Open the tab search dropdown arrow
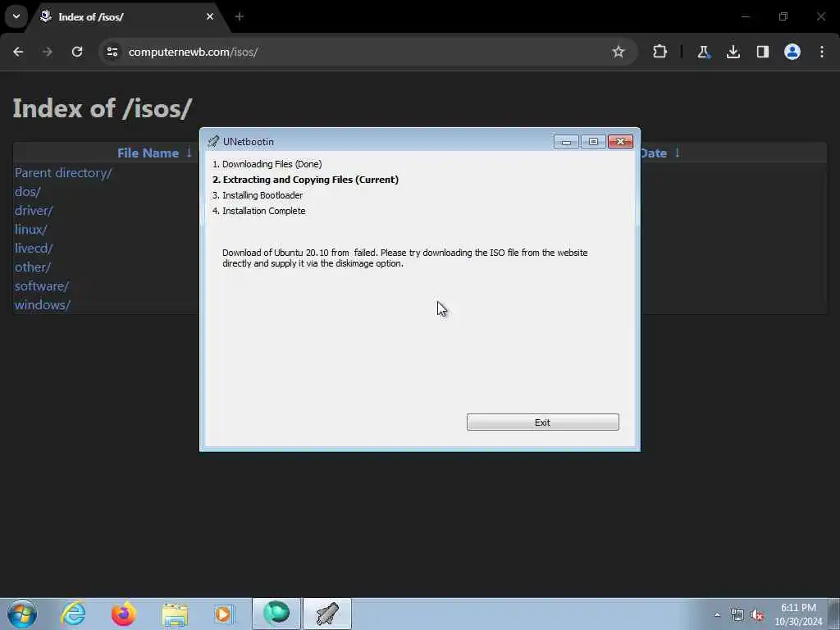Screen dimensions: 840x630 pyautogui.click(x=16, y=16)
